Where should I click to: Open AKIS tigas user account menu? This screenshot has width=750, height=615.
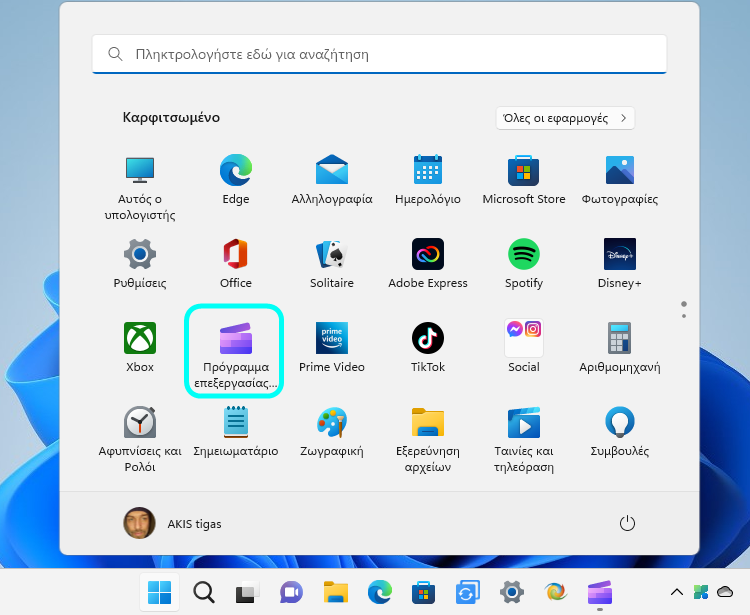pyautogui.click(x=173, y=524)
